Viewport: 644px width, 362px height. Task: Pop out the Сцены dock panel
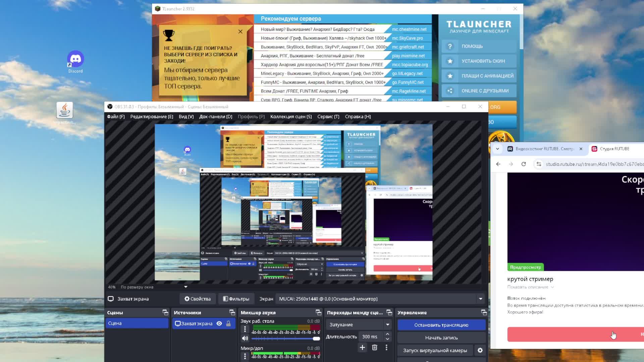[x=165, y=312]
